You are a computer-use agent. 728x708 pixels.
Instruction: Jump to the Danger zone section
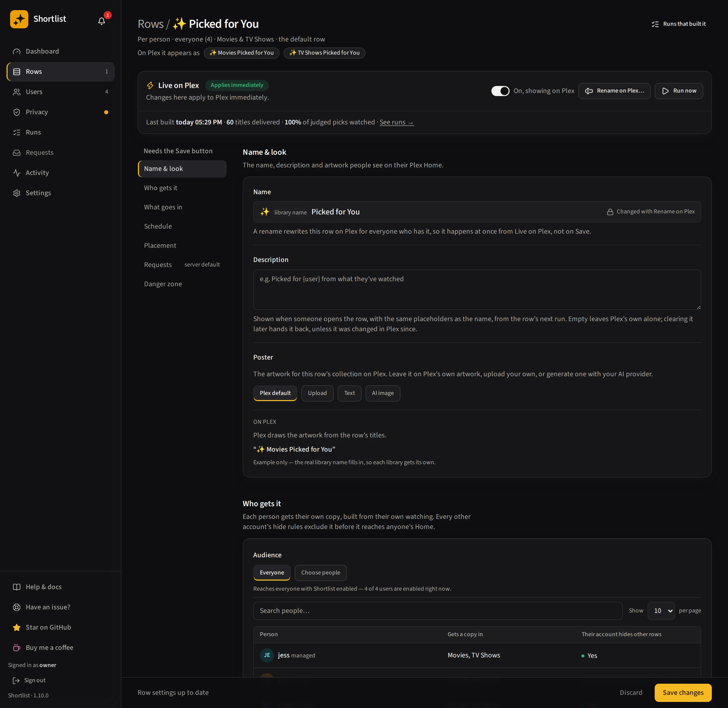182,284
